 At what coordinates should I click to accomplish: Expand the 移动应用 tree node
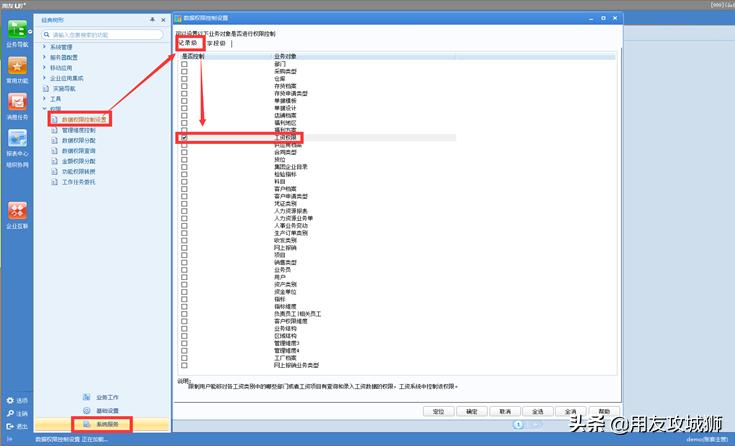pos(44,68)
